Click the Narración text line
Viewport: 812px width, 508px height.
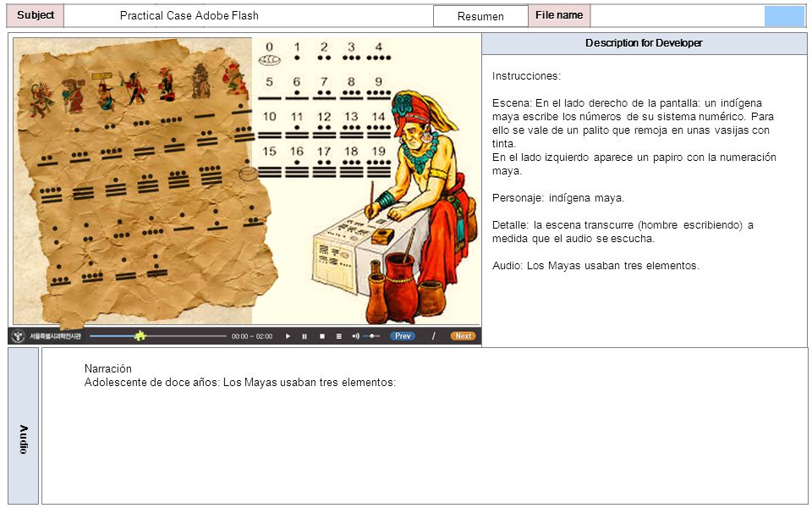[x=107, y=368]
